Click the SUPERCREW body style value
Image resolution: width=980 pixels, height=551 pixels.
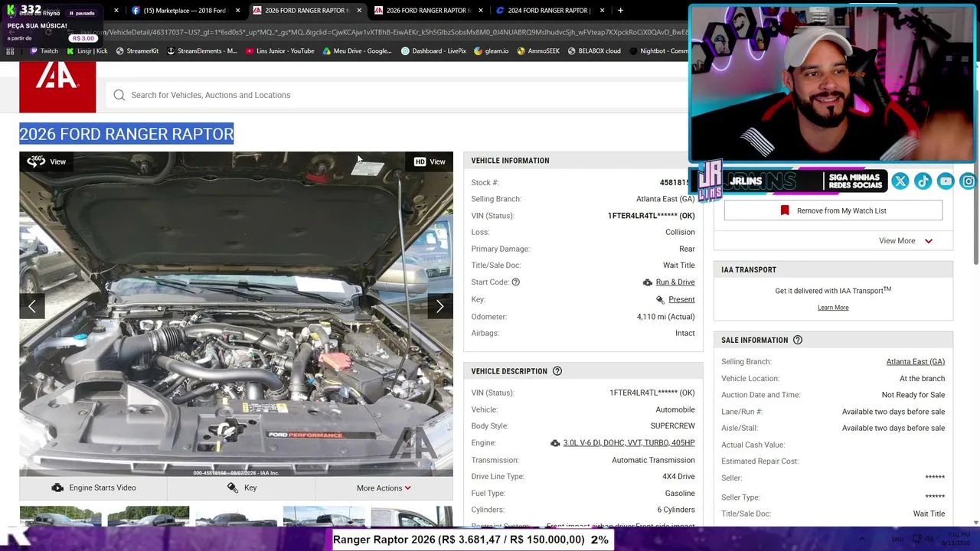click(673, 426)
